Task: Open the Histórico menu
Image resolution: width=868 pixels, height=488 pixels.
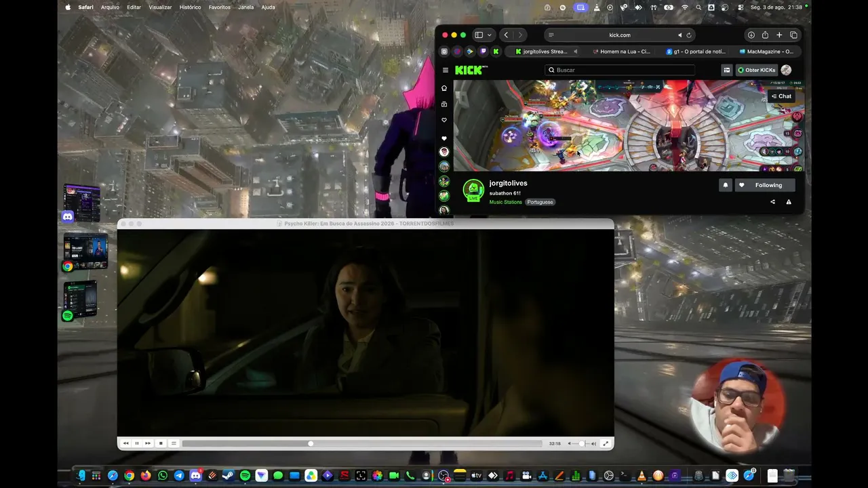Action: click(190, 7)
